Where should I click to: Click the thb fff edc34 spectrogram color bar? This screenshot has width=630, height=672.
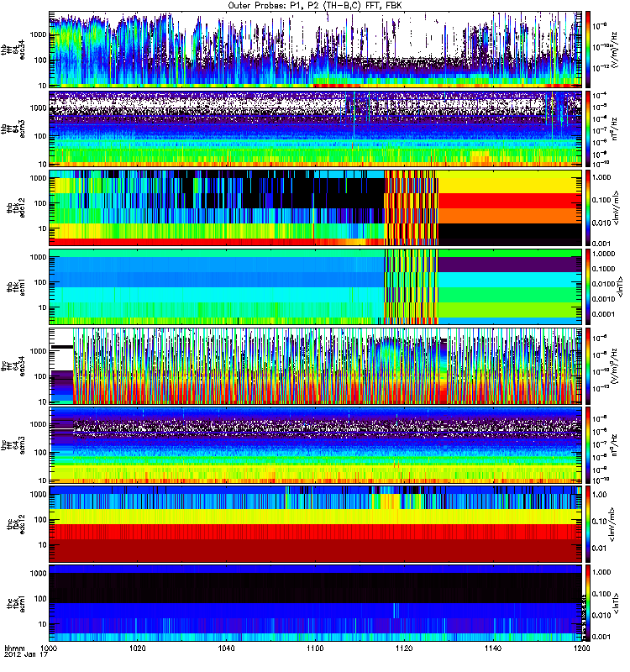(x=588, y=49)
